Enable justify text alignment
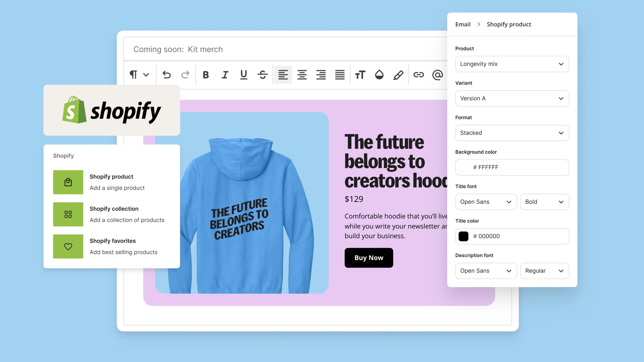Image resolution: width=644 pixels, height=362 pixels. (340, 74)
